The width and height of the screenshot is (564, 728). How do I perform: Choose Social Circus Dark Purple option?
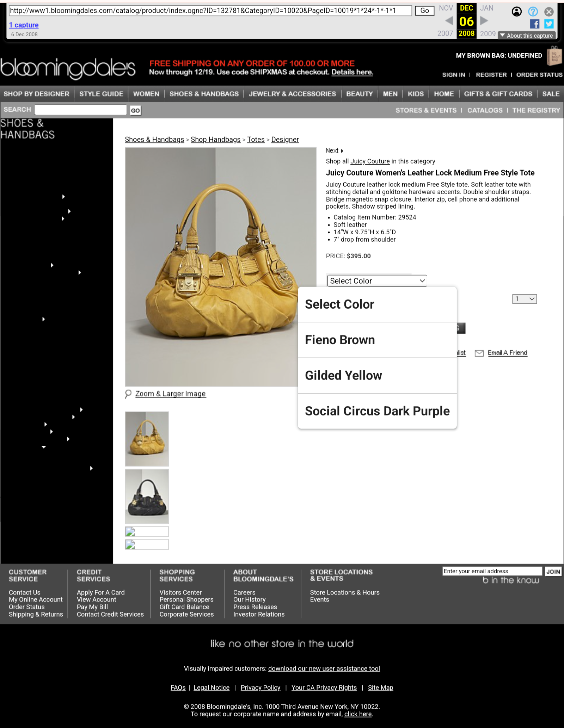(x=377, y=411)
